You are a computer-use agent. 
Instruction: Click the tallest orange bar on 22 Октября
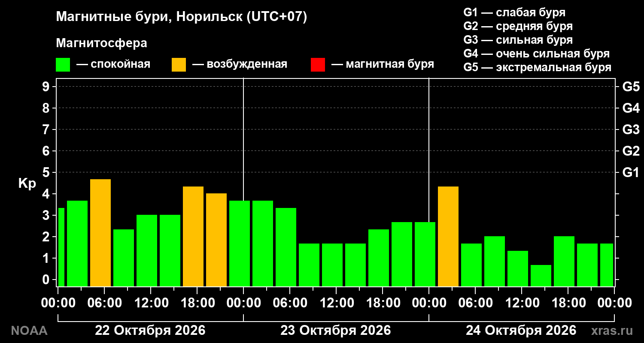click(100, 233)
